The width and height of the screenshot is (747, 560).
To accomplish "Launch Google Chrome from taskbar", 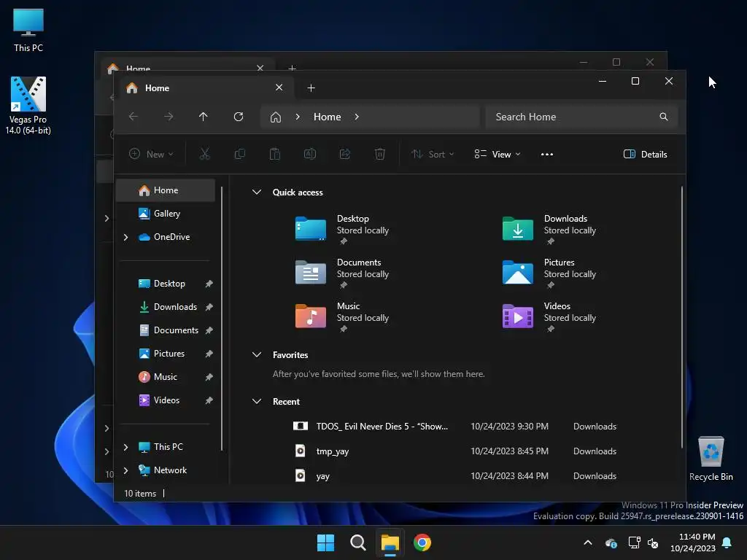I will tap(422, 542).
